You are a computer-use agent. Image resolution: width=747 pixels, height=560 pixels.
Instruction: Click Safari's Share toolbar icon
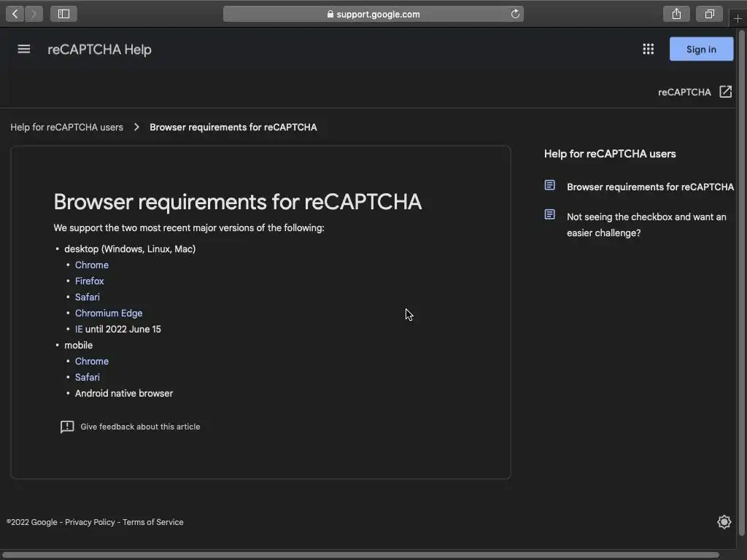(676, 14)
